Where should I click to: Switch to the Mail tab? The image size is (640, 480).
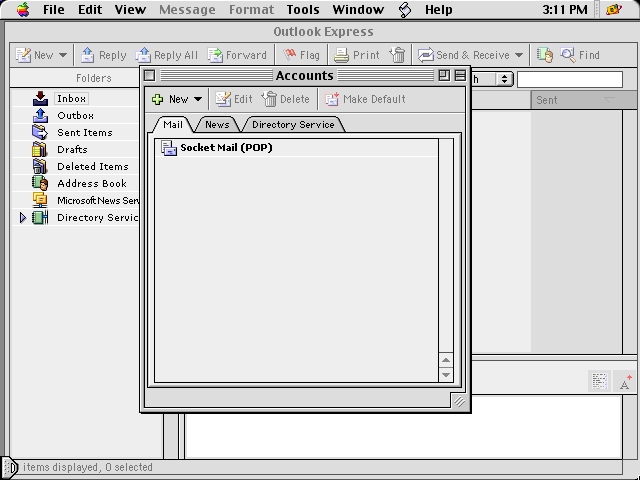173,124
